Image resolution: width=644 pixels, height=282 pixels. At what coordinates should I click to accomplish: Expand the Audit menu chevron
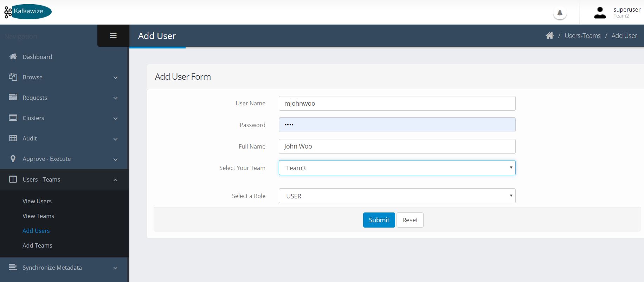pos(115,139)
